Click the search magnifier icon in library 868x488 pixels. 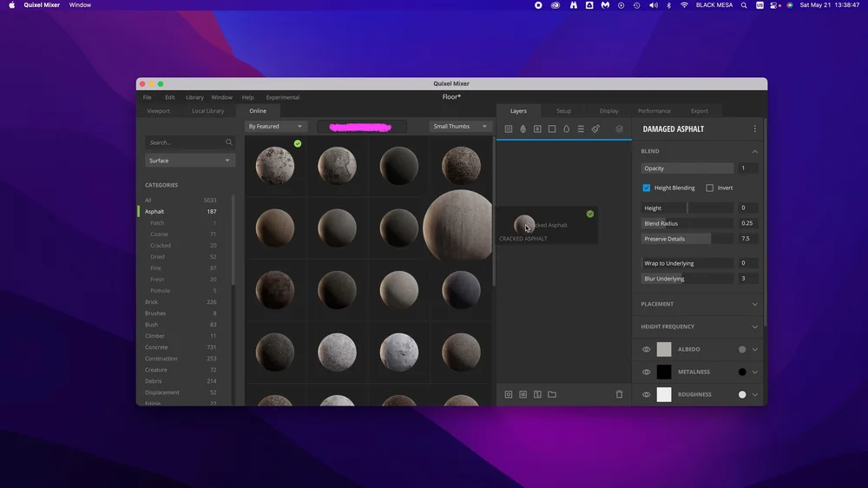(228, 142)
